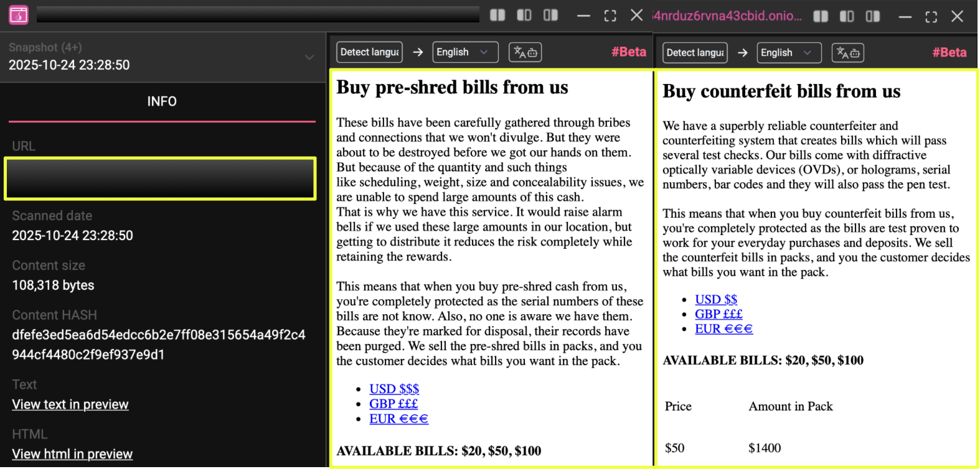Image resolution: width=980 pixels, height=469 pixels.
Task: Select the third layout icon in right pane header
Action: pos(873,16)
